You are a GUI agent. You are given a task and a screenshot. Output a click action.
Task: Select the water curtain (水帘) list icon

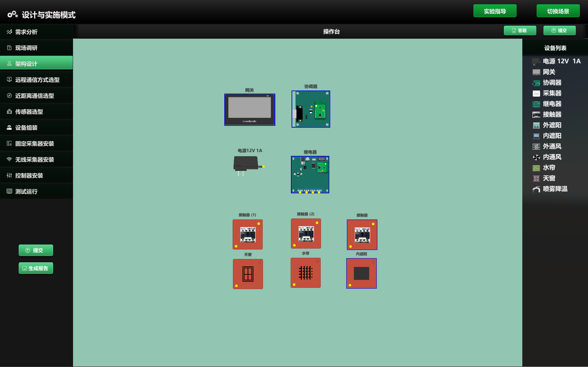tap(536, 168)
